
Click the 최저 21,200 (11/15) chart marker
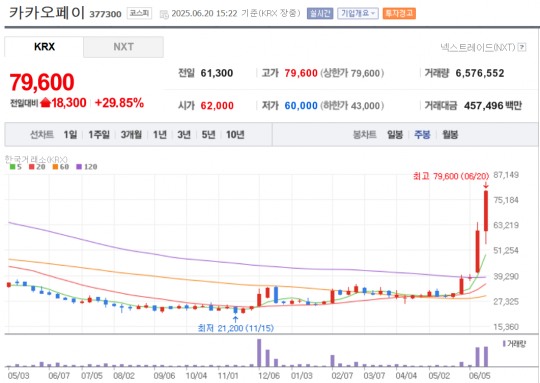click(x=236, y=328)
